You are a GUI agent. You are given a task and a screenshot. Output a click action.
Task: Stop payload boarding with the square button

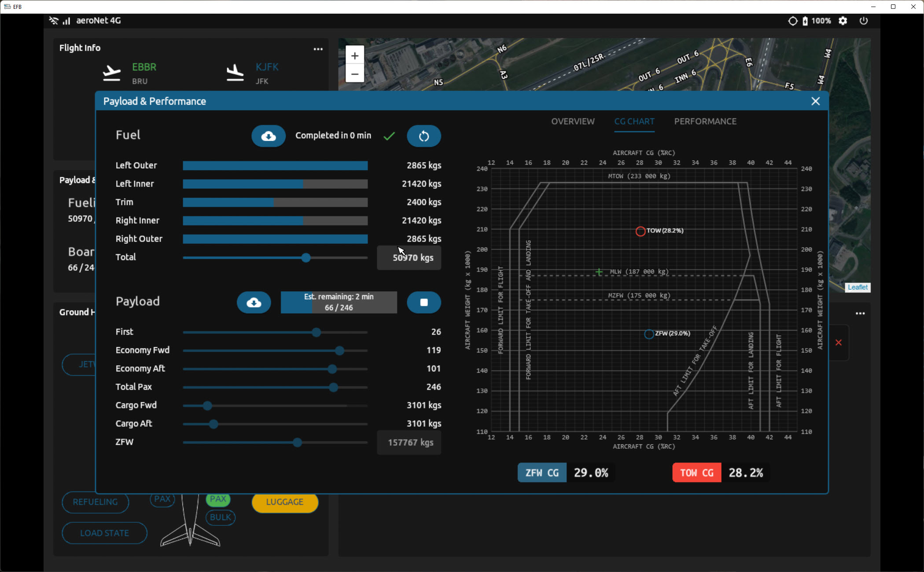(423, 303)
